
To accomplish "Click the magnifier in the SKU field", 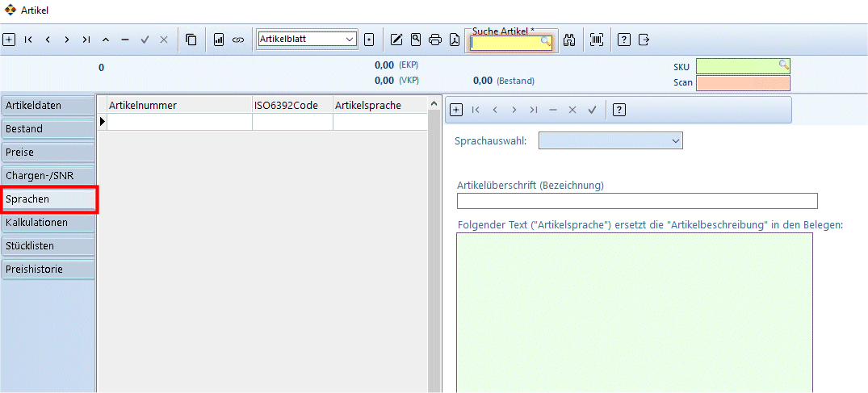I will 784,65.
